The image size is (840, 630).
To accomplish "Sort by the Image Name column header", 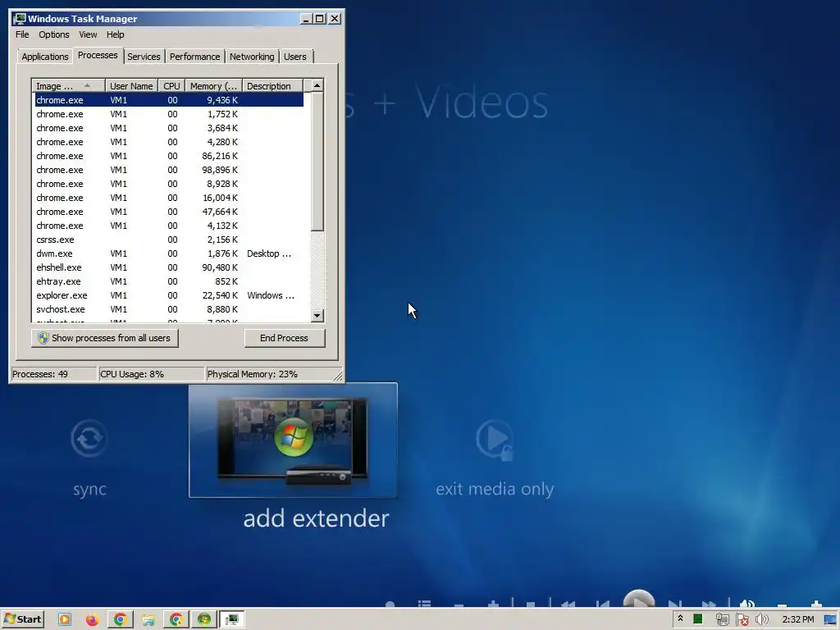I will [x=68, y=85].
